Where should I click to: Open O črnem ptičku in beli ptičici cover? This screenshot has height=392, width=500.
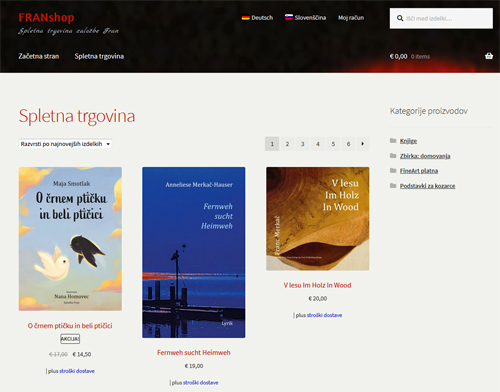tap(70, 239)
